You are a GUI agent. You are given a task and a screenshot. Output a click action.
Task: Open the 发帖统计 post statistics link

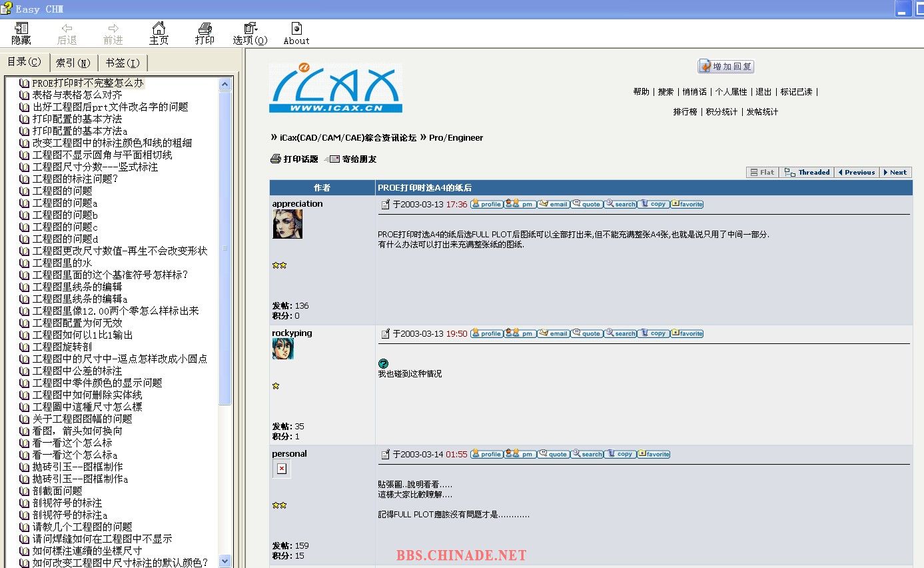point(762,112)
